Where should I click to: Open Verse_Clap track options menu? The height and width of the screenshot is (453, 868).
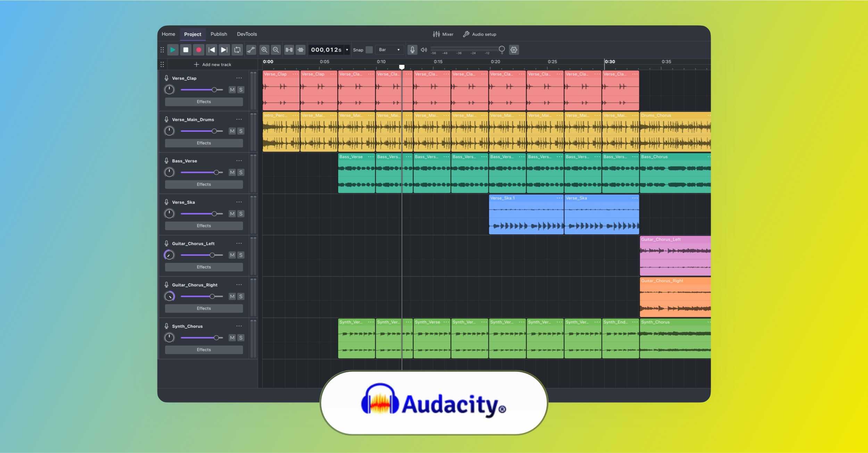239,78
